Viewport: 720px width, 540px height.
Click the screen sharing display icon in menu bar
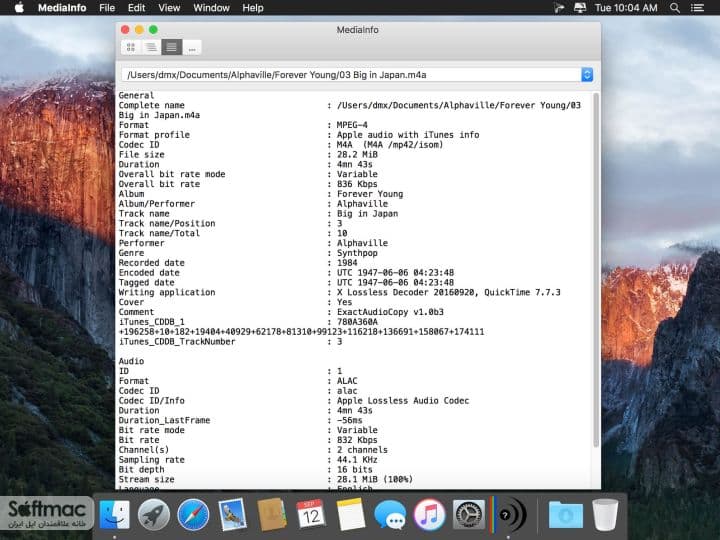[x=580, y=8]
